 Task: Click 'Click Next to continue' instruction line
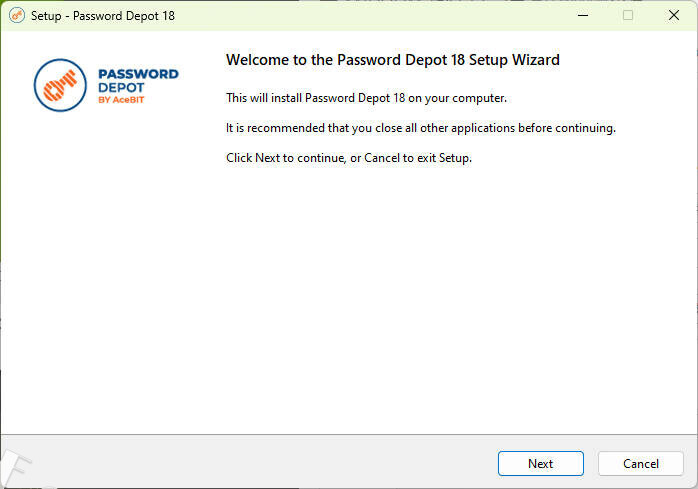[x=348, y=158]
